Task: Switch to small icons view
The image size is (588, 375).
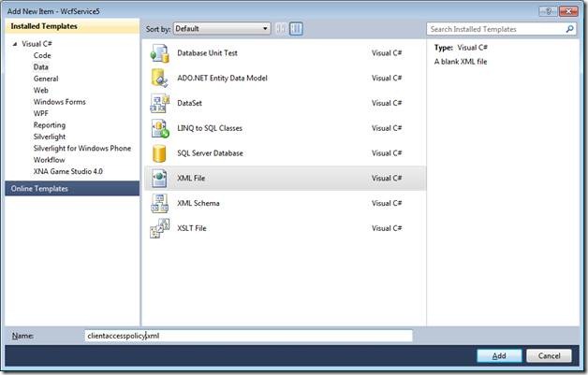Action: [x=282, y=29]
